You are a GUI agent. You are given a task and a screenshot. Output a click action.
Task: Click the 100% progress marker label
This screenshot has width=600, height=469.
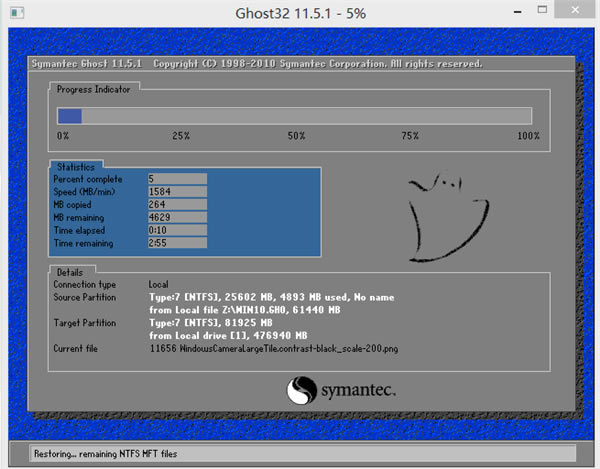528,135
